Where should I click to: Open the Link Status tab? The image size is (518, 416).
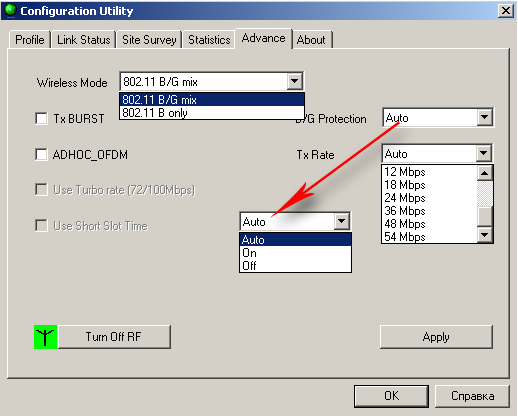tap(83, 40)
